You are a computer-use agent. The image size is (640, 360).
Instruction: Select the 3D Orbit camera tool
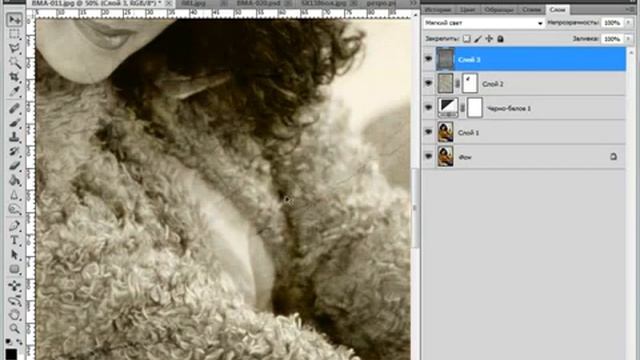(x=15, y=301)
